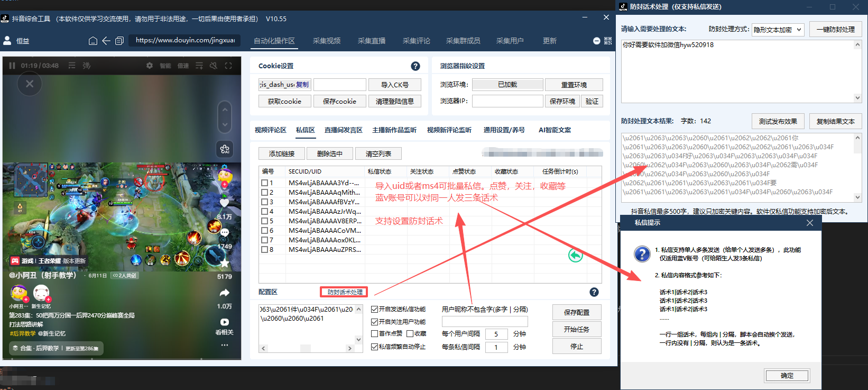This screenshot has height=390, width=868.
Task: Open video settings gear icon
Action: pyautogui.click(x=150, y=66)
